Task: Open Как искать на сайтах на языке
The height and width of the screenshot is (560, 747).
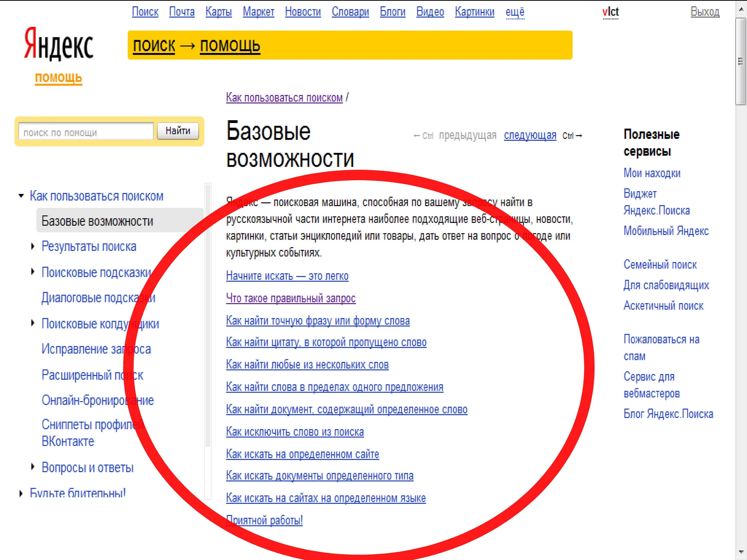Action: (x=326, y=498)
